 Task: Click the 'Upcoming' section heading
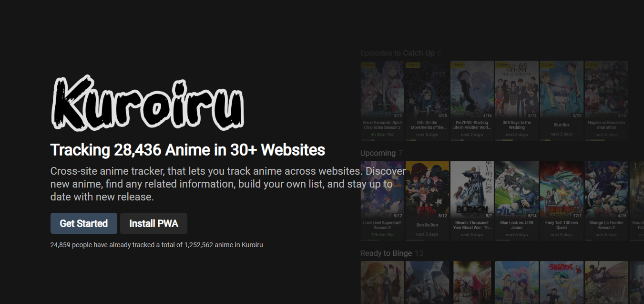(x=378, y=153)
